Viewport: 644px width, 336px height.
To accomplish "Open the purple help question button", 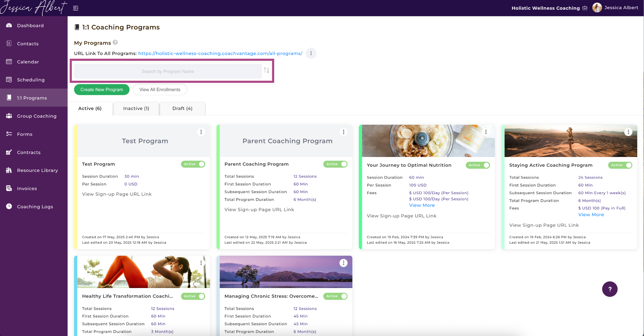I will click(610, 289).
